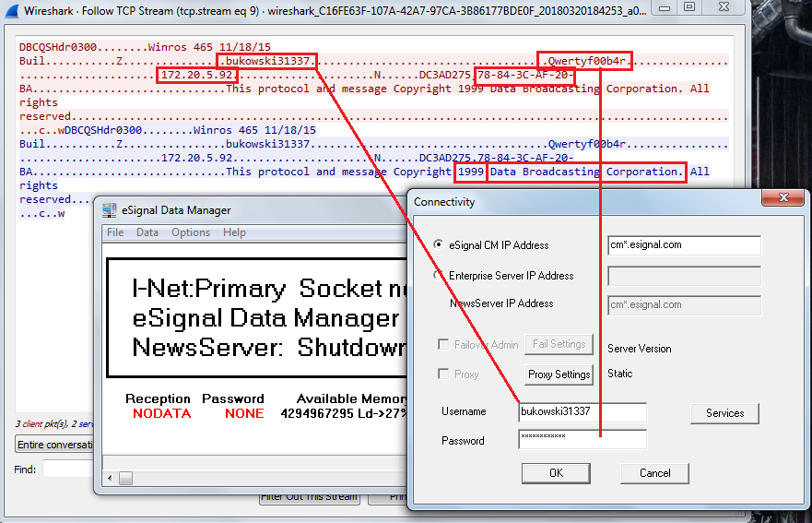This screenshot has width=812, height=523.
Task: Click the '3 client pkt(s)' status text
Action: point(42,424)
